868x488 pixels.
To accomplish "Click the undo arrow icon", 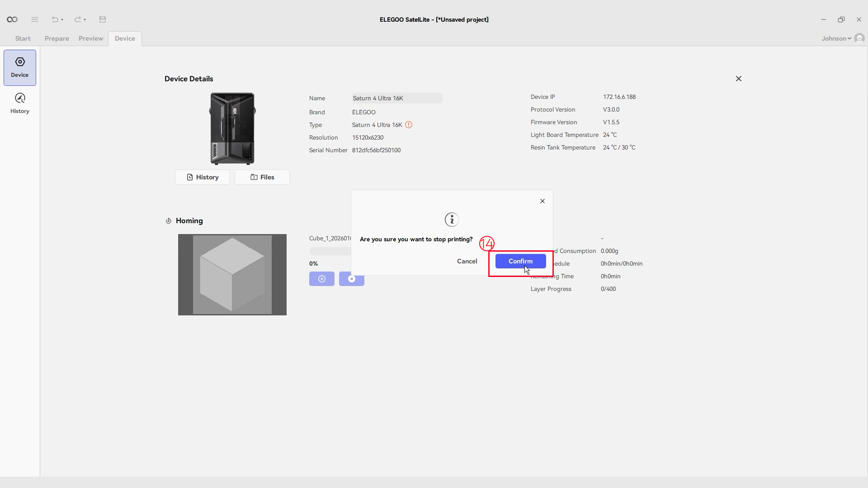I will tap(55, 19).
